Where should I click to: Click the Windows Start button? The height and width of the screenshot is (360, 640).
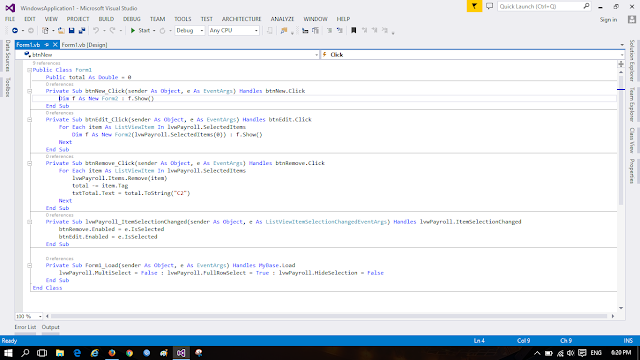[x=8, y=353]
